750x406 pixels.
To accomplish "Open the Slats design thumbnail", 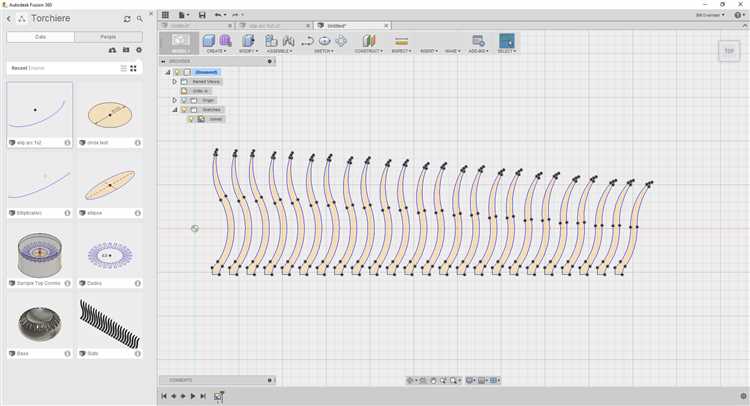I will [110, 323].
